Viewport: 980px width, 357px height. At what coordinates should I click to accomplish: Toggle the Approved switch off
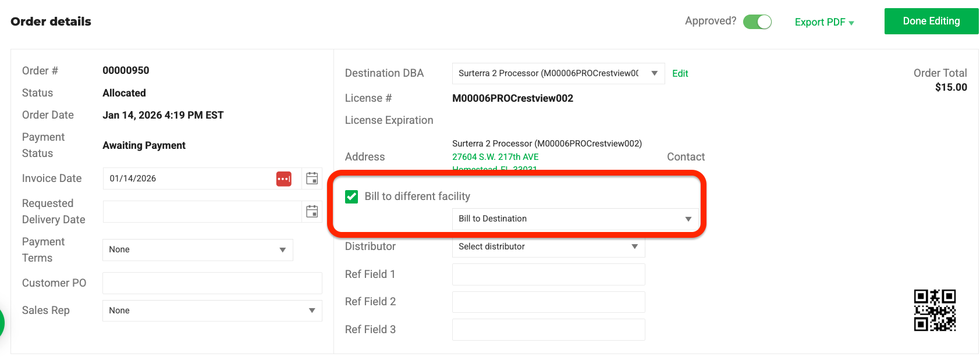coord(757,22)
